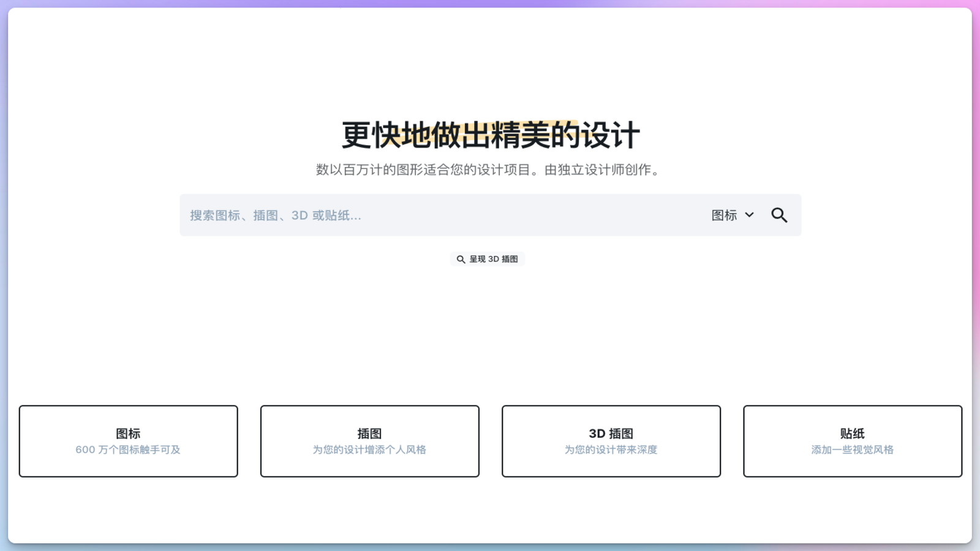980x551 pixels.
Task: Click the search icon inside the 呈现 3D 插图 chip
Action: (461, 259)
